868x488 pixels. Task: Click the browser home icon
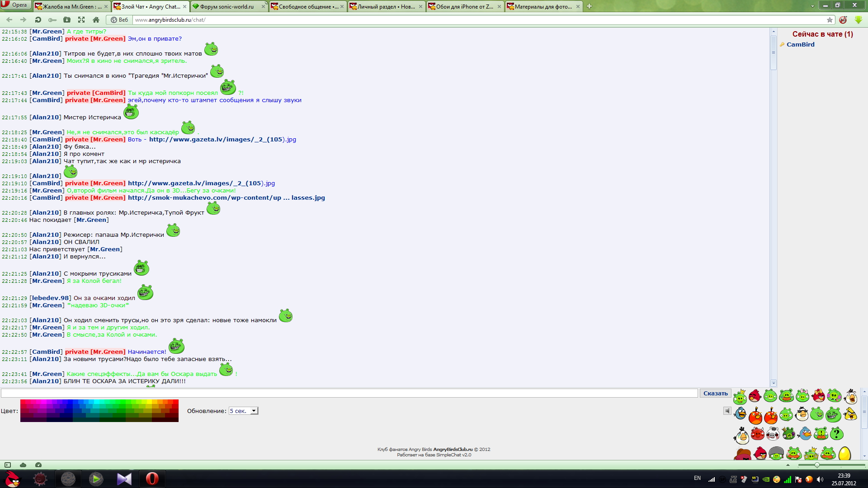(96, 20)
